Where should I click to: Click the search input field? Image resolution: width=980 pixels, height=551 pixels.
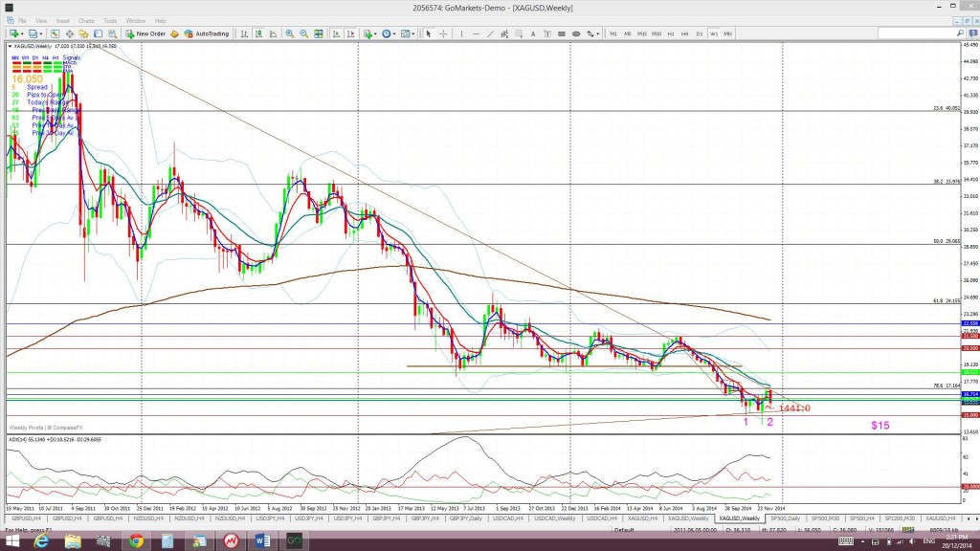(917, 33)
